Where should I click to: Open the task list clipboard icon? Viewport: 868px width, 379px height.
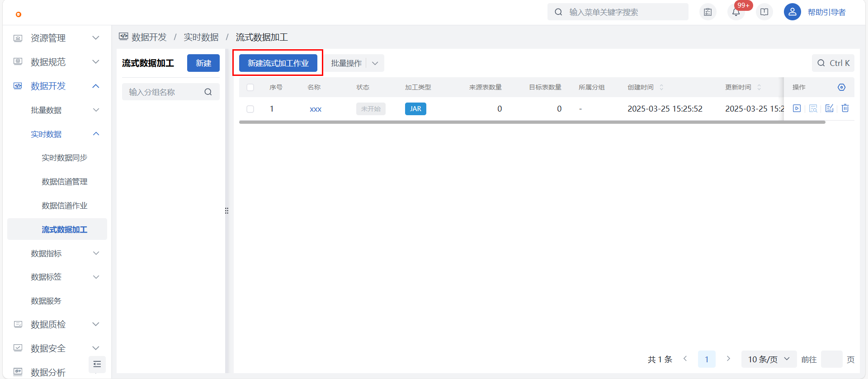coord(708,12)
